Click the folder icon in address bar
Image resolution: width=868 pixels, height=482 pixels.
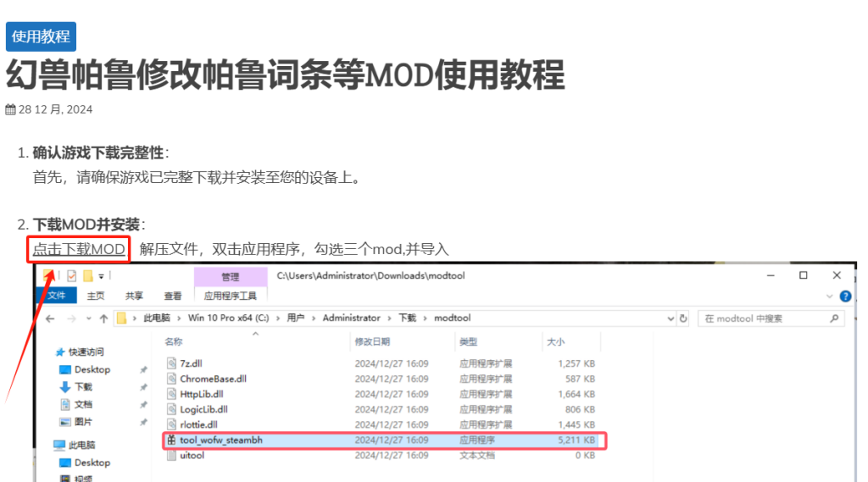click(122, 319)
